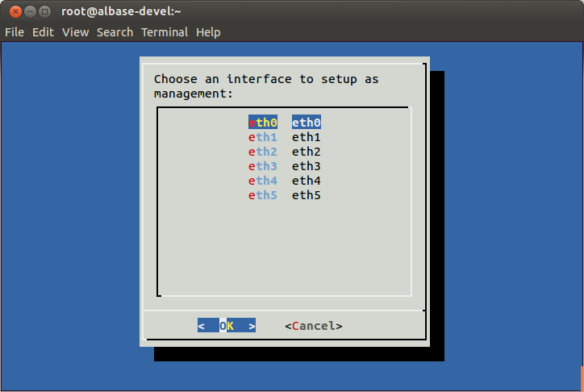Choose the eth1 interface row
The height and width of the screenshot is (392, 584).
click(x=284, y=137)
